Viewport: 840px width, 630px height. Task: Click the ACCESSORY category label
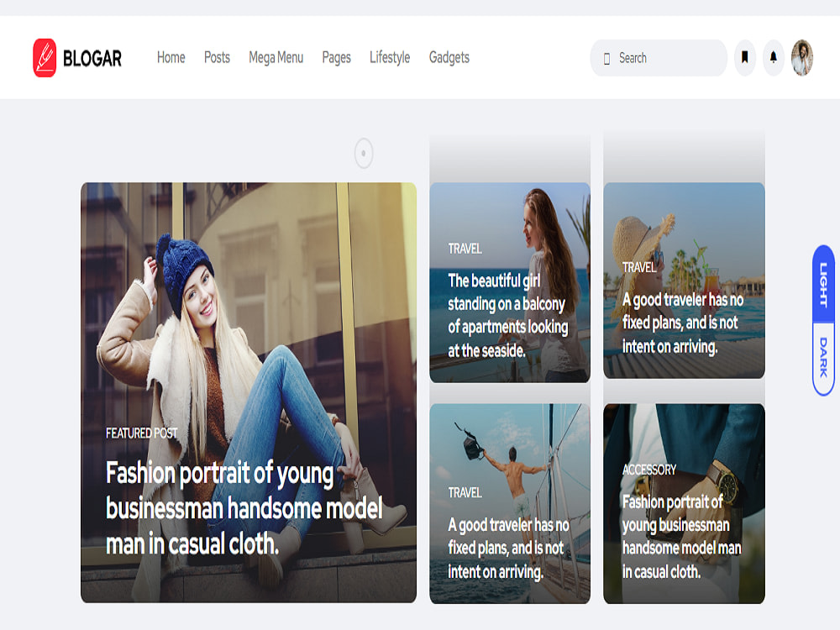pos(649,470)
